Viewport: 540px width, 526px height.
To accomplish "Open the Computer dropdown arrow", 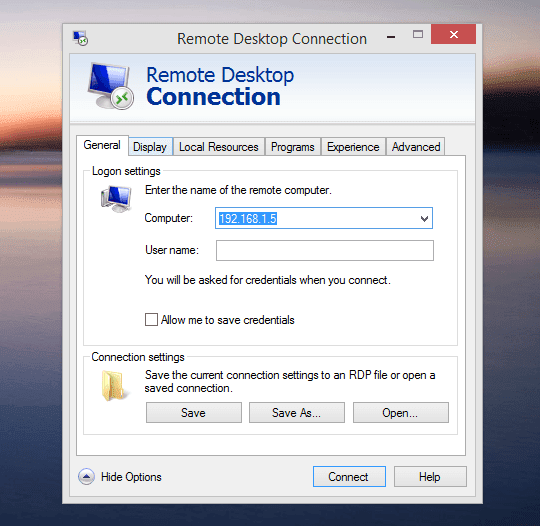I will coord(424,218).
